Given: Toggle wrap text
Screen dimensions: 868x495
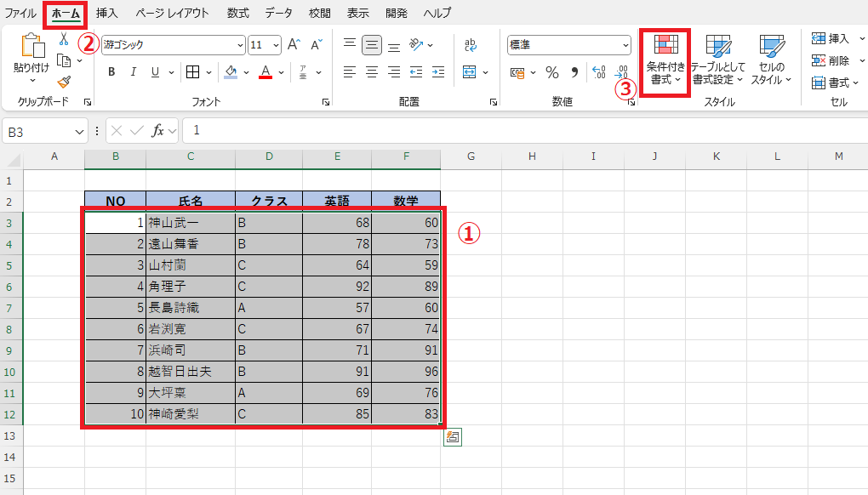Looking at the screenshot, I should pyautogui.click(x=470, y=45).
